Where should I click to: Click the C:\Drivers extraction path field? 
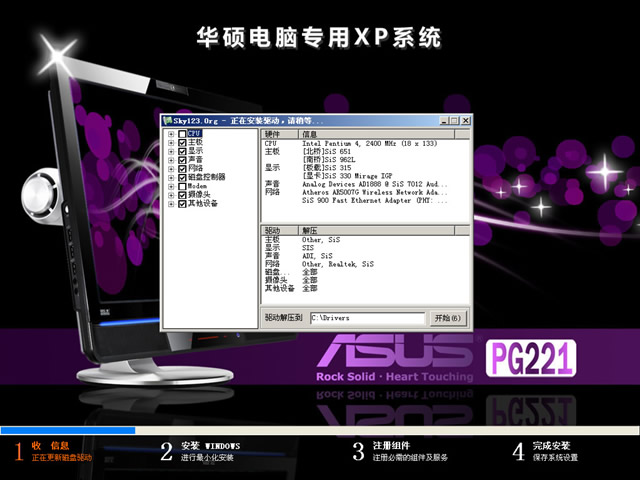[x=367, y=318]
